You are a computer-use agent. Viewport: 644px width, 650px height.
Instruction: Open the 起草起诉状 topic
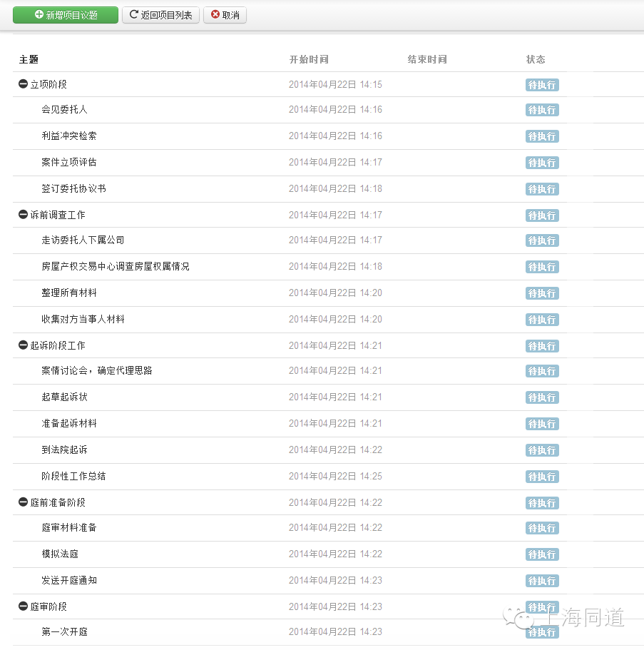pyautogui.click(x=64, y=397)
